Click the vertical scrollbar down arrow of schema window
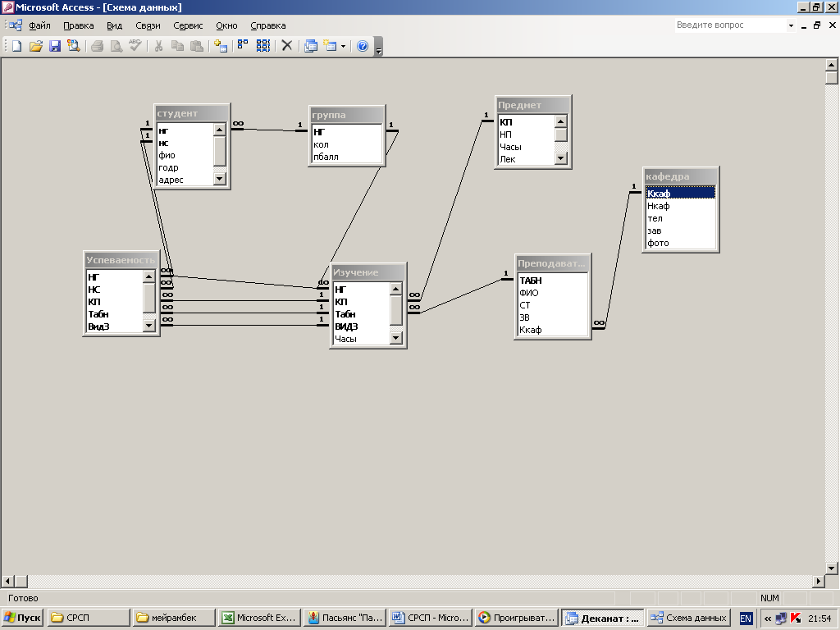This screenshot has width=840, height=630. (x=832, y=568)
